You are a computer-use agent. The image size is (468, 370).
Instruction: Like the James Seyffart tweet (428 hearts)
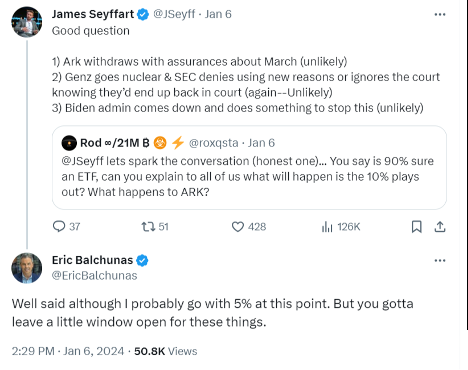[x=238, y=227]
